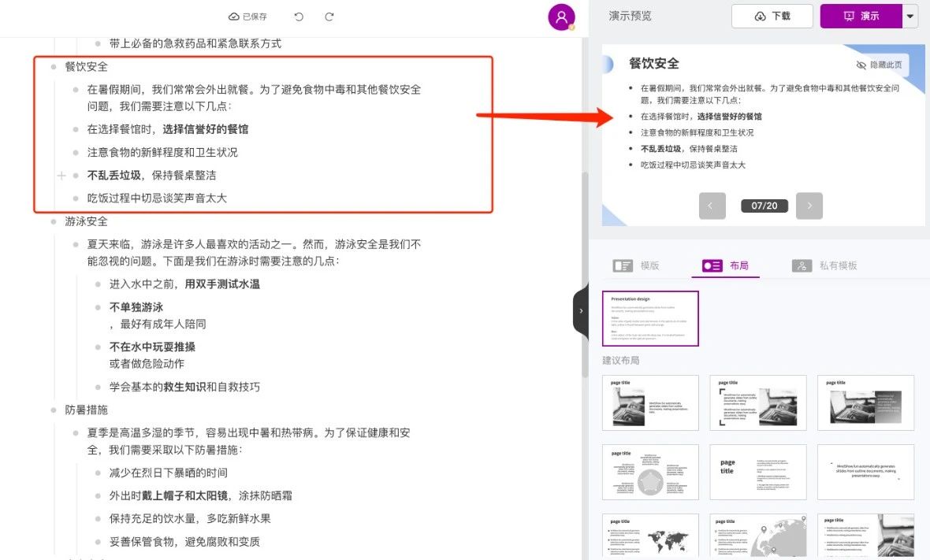930x560 pixels.
Task: Click the cloud saved status icon
Action: pyautogui.click(x=234, y=17)
